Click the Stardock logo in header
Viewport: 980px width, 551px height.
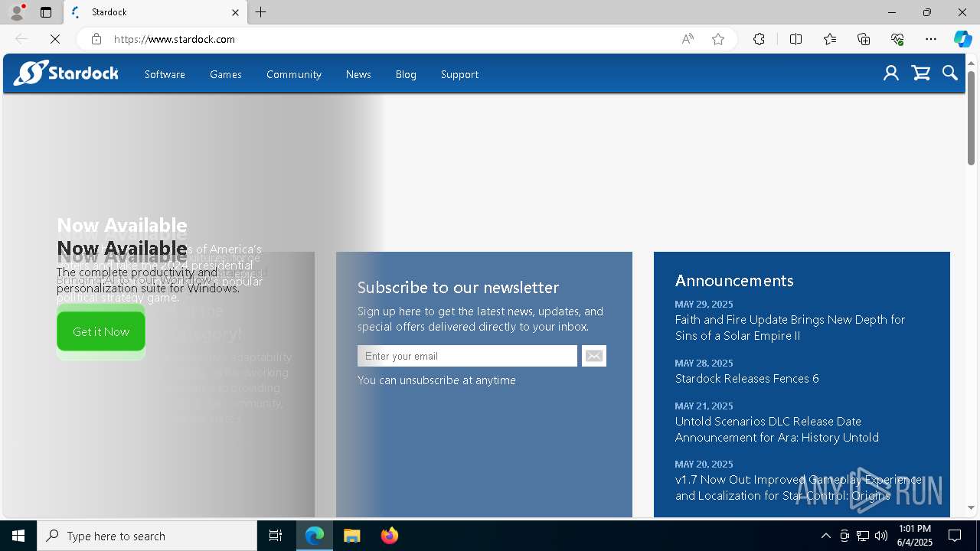tap(66, 73)
